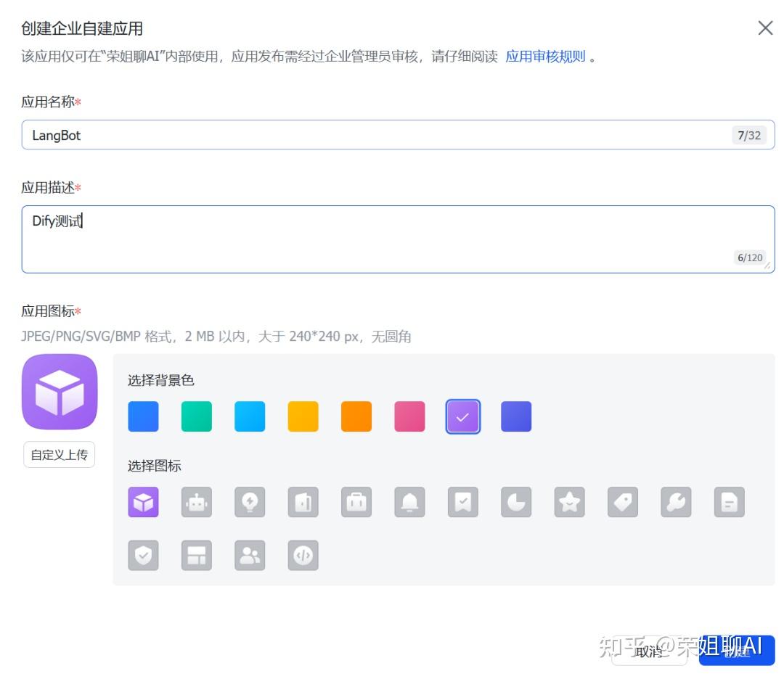Pick the document file icon
Viewport: 784px width, 679px height.
pyautogui.click(x=729, y=501)
